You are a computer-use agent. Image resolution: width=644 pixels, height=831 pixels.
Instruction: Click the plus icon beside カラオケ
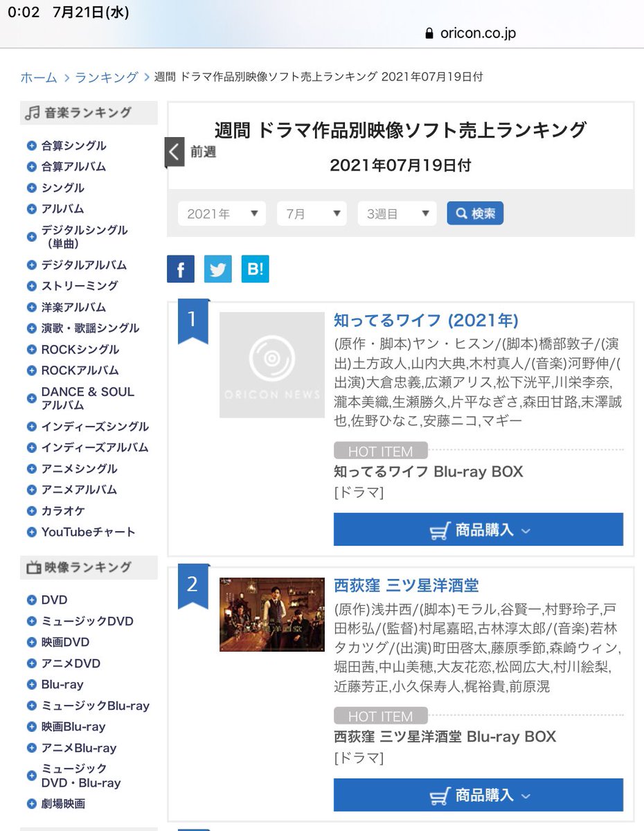[x=31, y=511]
